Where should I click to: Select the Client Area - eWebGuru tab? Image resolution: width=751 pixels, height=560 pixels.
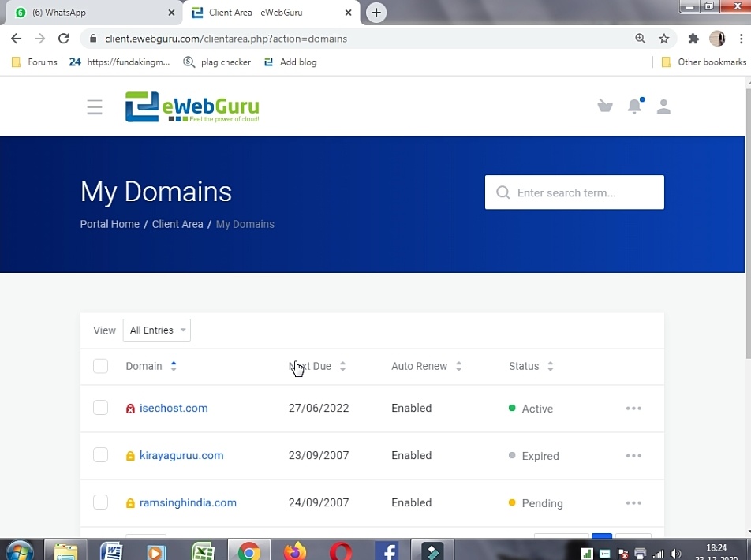click(x=271, y=13)
